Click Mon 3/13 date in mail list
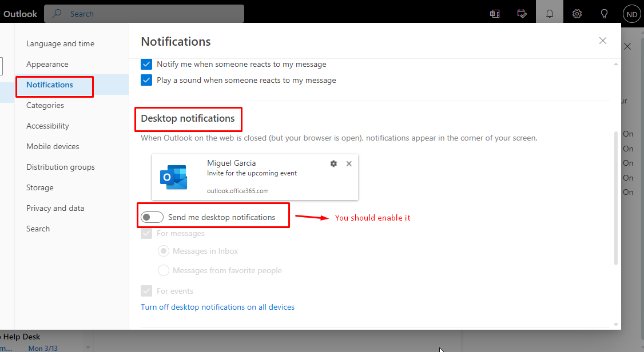The width and height of the screenshot is (644, 352). click(43, 348)
